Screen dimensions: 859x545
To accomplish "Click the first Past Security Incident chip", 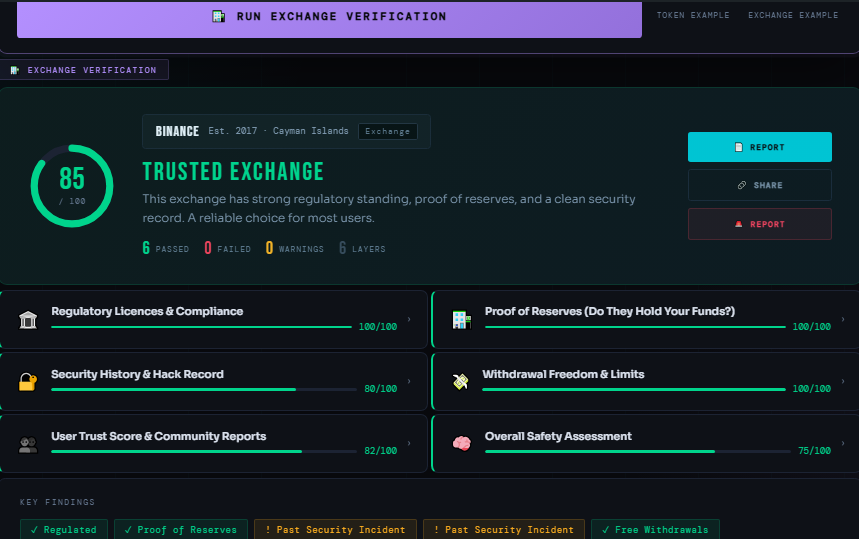I will click(335, 529).
